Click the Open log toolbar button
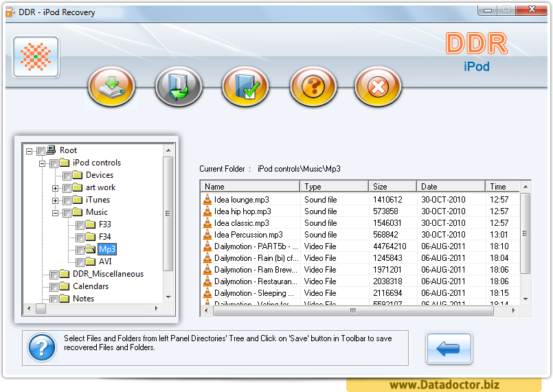 [179, 87]
